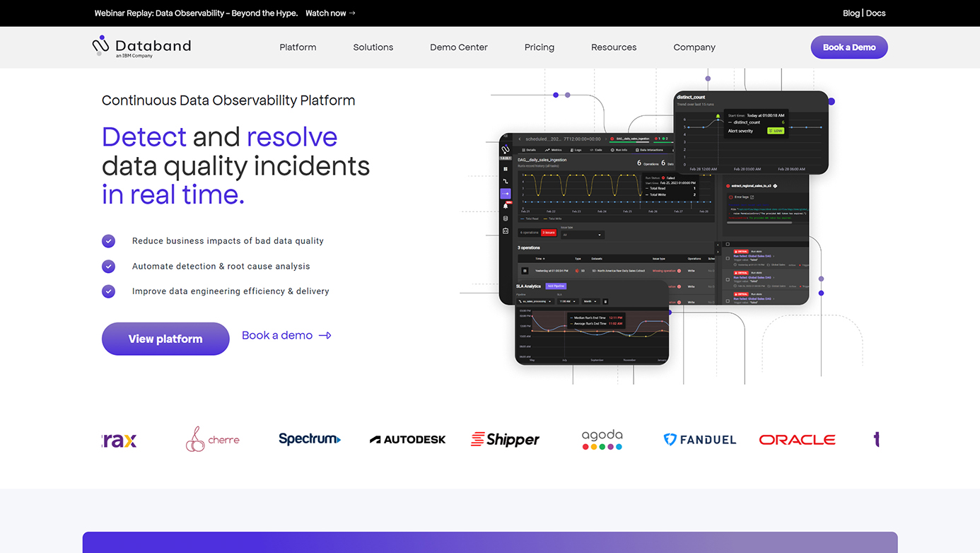The height and width of the screenshot is (553, 980).
Task: Click the FanDuel logo
Action: [699, 439]
